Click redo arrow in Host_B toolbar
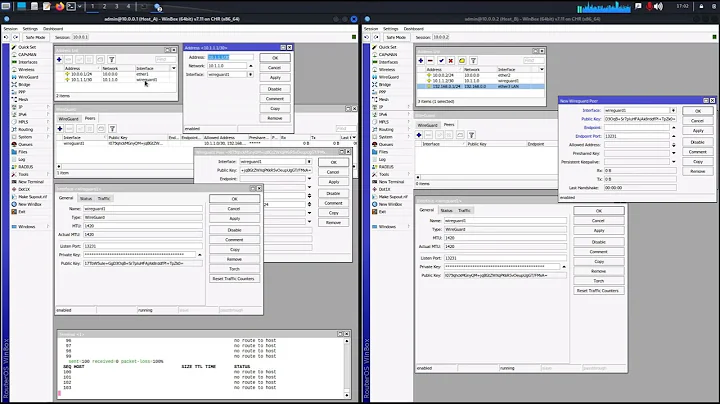The height and width of the screenshot is (404, 720). tap(377, 37)
